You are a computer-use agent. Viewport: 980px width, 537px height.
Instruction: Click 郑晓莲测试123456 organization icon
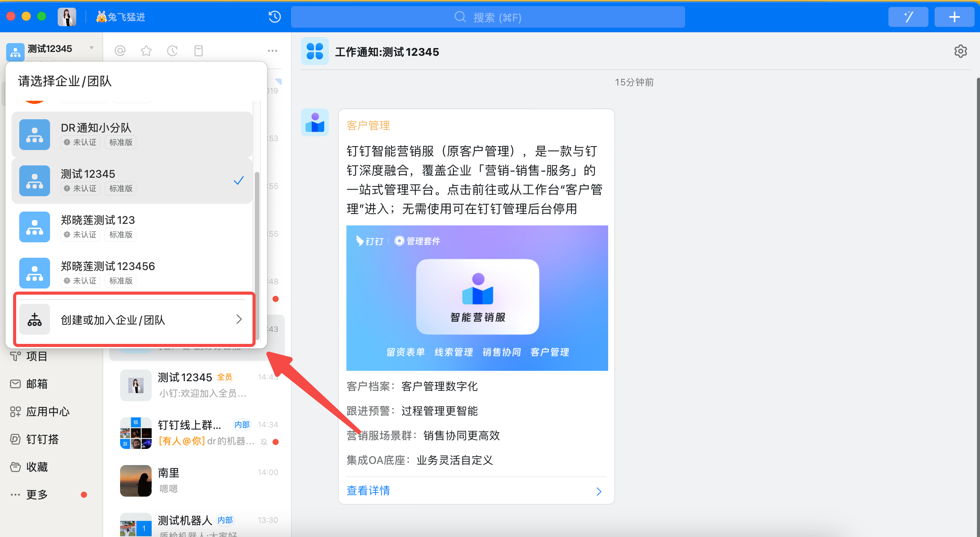coord(35,273)
